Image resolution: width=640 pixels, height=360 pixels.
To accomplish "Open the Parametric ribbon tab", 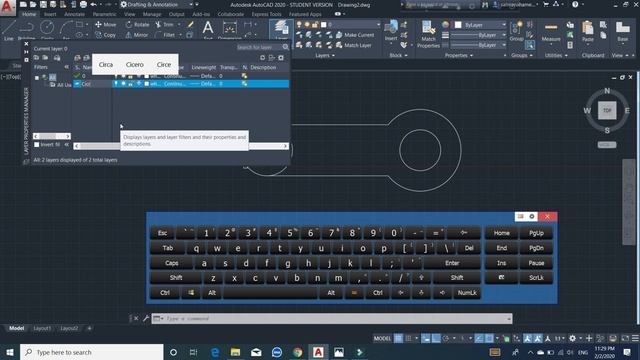I will coord(104,14).
